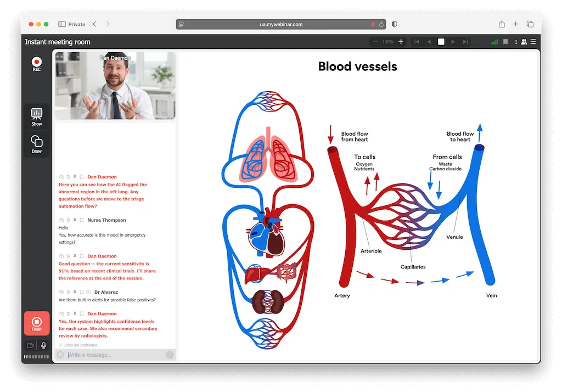Open the Draw whiteboard tool
The image size is (562, 392).
tap(37, 143)
